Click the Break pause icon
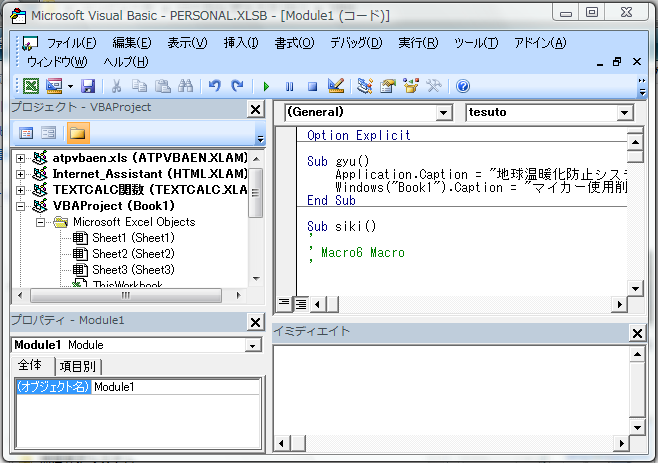This screenshot has width=658, height=463. click(x=289, y=86)
